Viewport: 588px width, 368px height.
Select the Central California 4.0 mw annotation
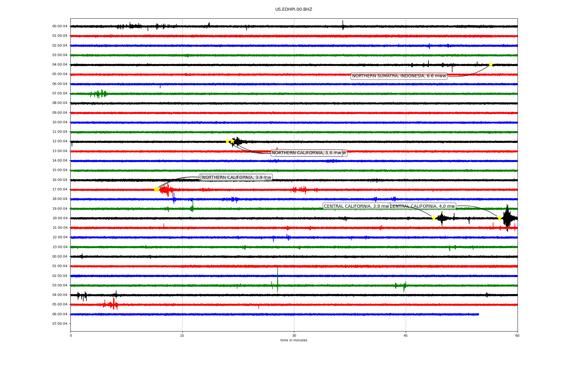point(423,206)
